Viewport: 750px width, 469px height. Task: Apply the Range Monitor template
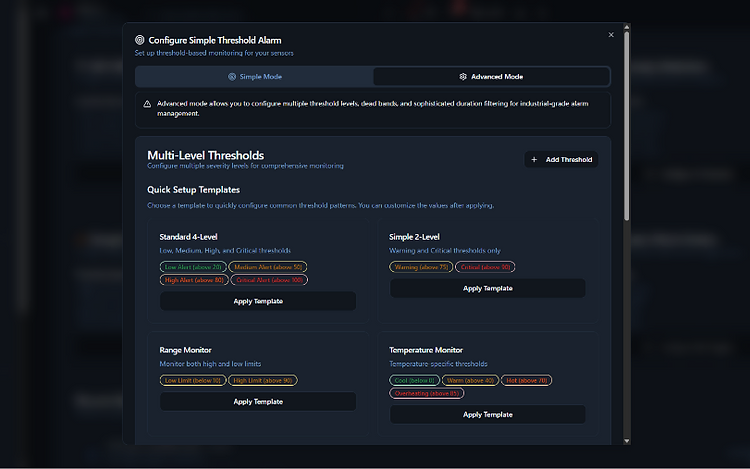tap(258, 402)
